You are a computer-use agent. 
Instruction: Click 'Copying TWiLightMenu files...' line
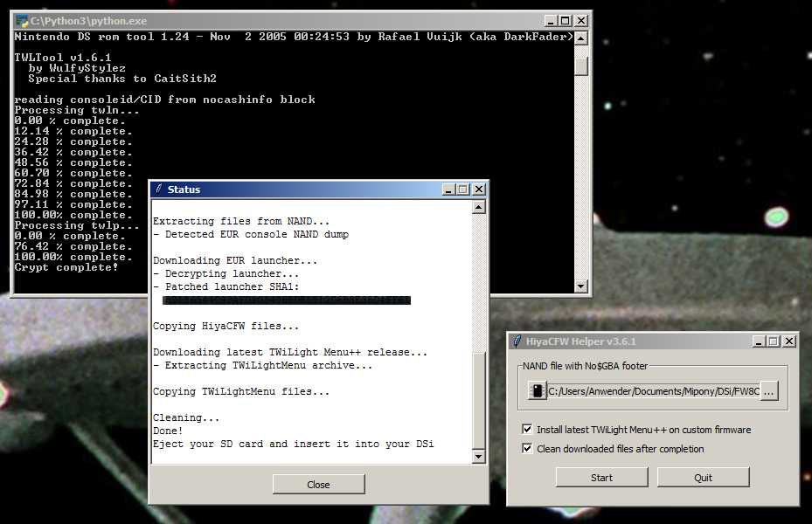pyautogui.click(x=241, y=391)
